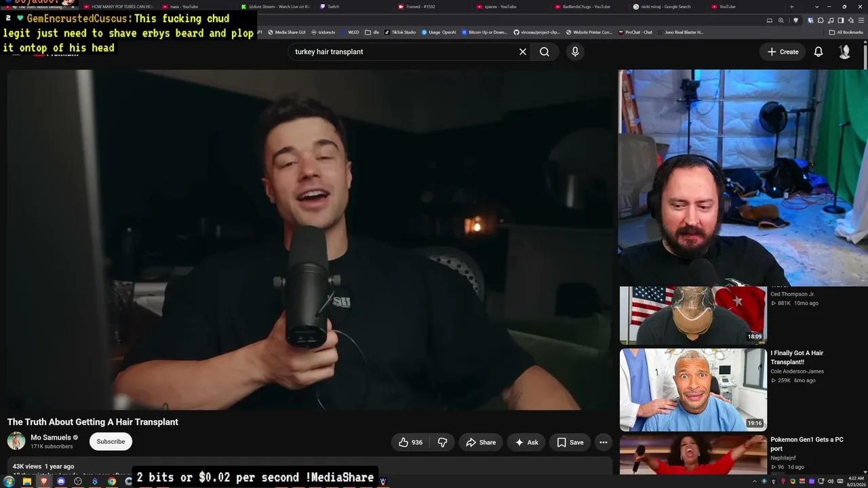Toggle the browser sidebar panel
This screenshot has width=868, height=488.
(x=841, y=20)
